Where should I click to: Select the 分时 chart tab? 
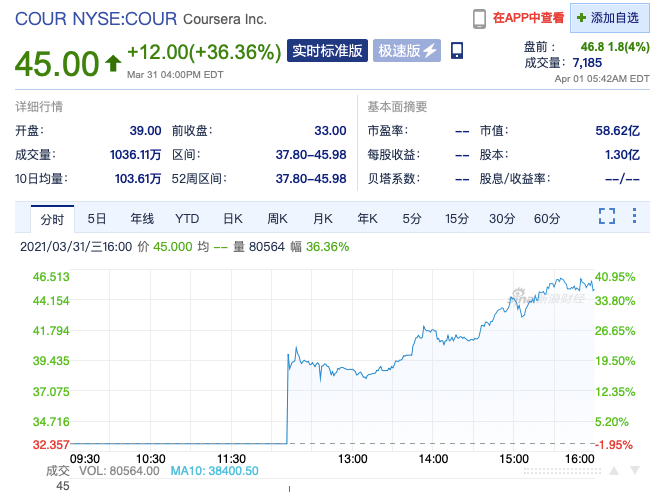coord(51,218)
